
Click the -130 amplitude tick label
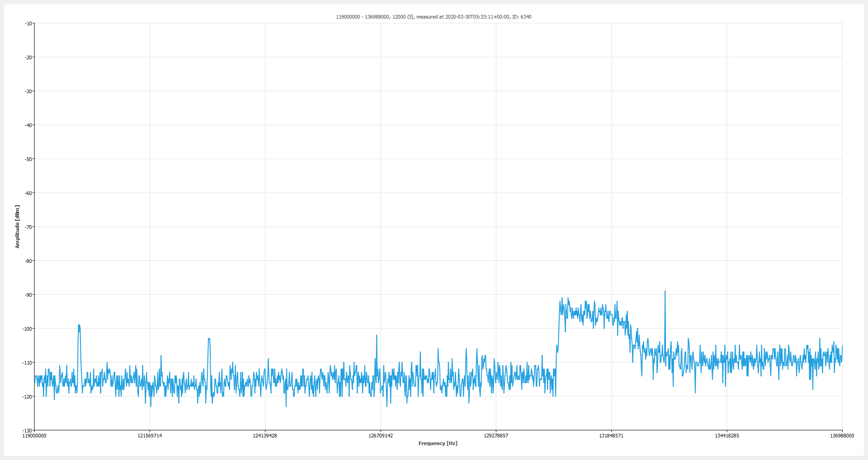tap(28, 430)
